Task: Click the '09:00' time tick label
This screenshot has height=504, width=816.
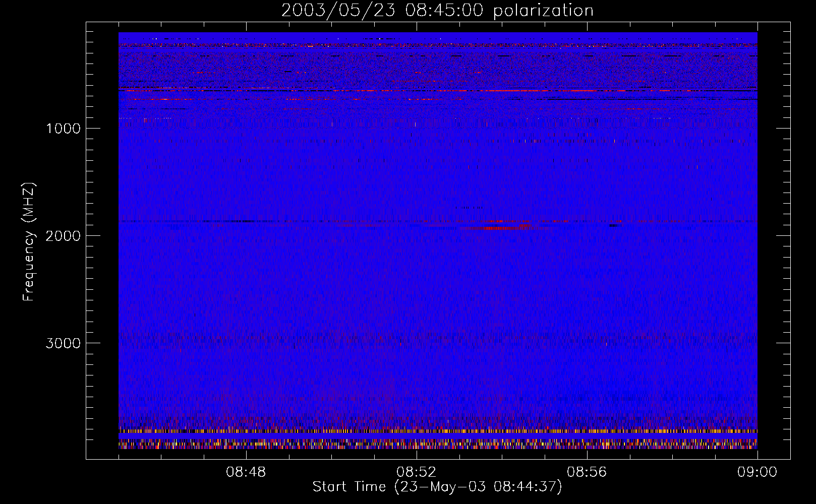Action: (x=757, y=472)
